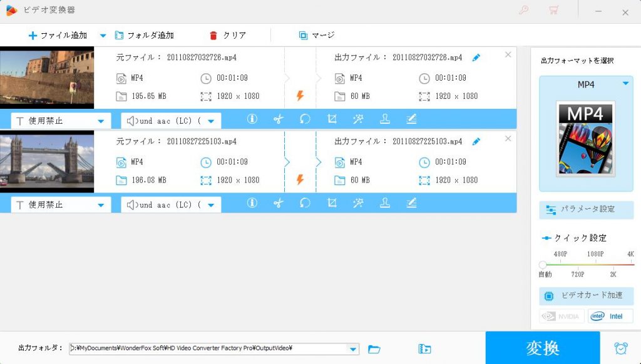Toggle lightning acceleration icon on second video
The width and height of the screenshot is (641, 364).
point(300,180)
